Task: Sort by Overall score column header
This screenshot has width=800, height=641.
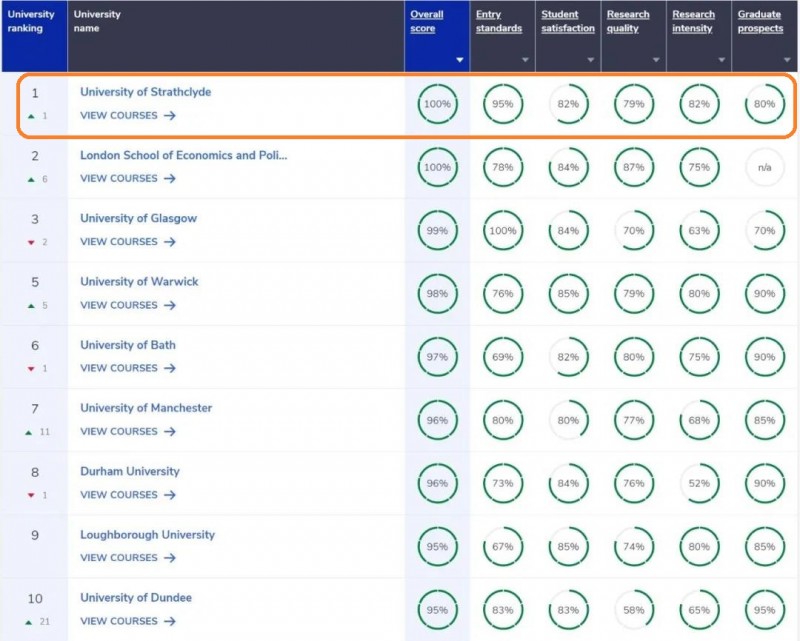Action: point(427,21)
